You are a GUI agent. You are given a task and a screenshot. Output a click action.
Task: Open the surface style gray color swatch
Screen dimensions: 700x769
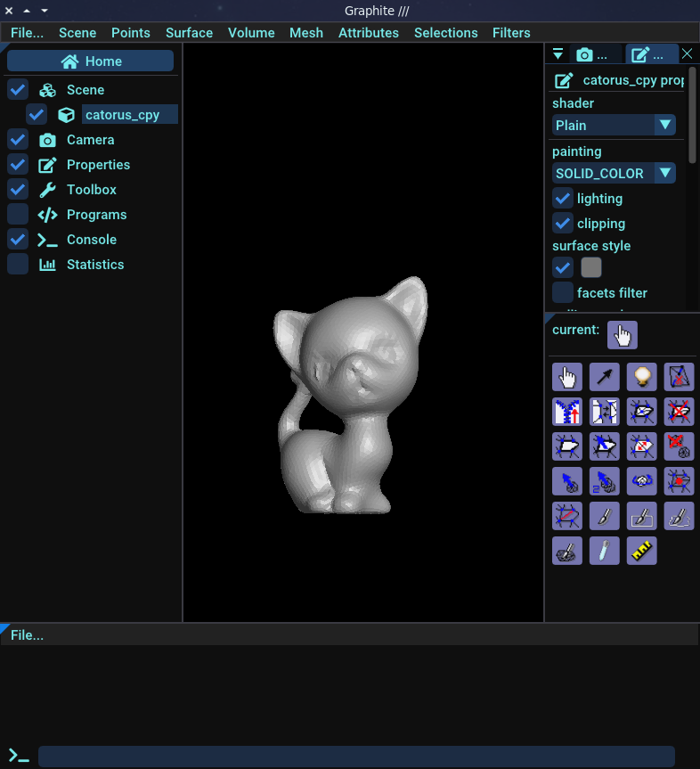tap(591, 268)
